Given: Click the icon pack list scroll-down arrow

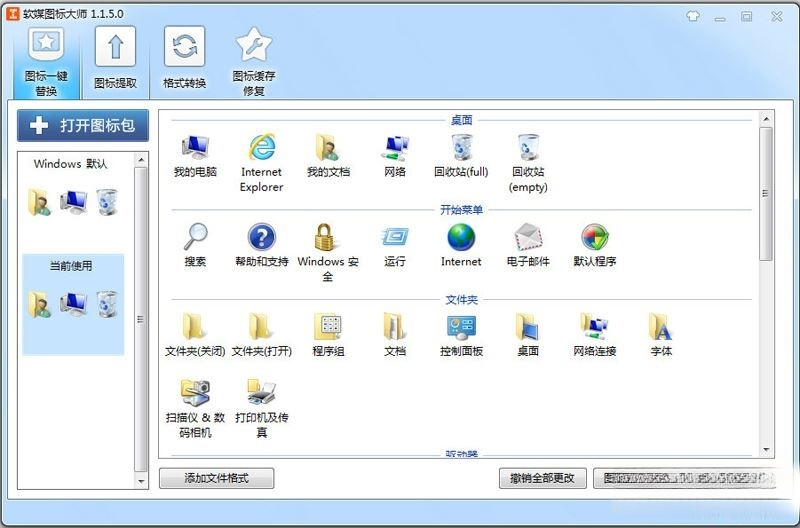Looking at the screenshot, I should 141,481.
